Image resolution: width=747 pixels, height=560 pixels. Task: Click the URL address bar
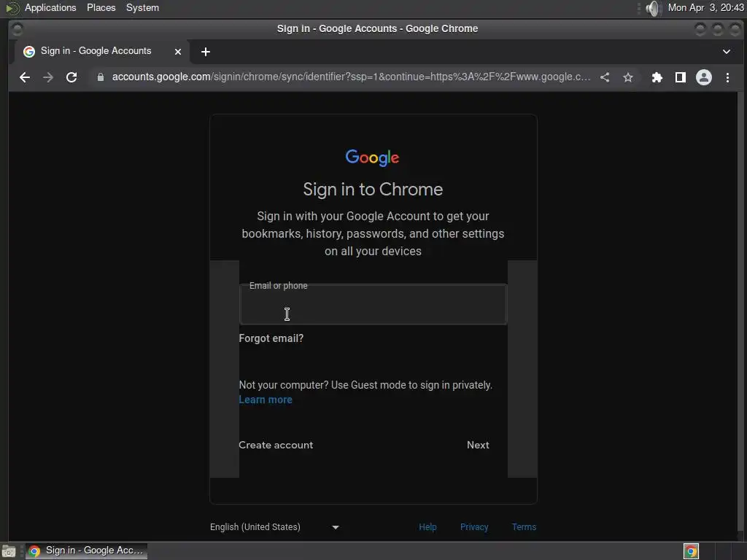351,77
